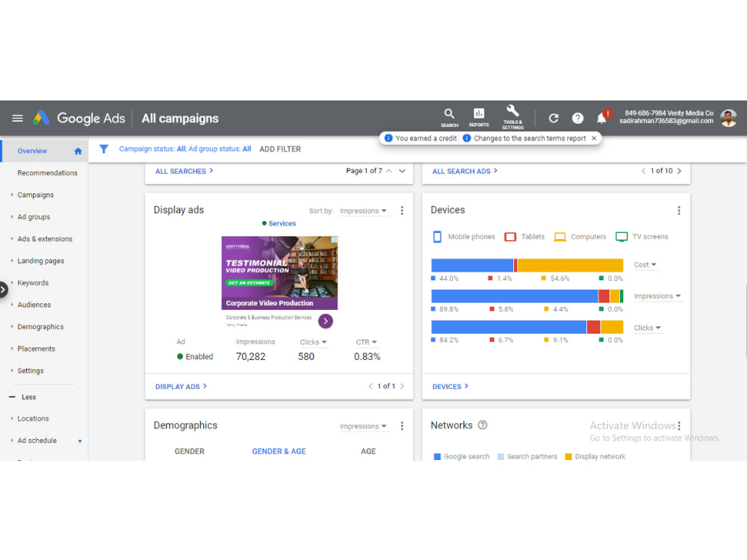Toggle Display network legend in Networks

(x=595, y=457)
